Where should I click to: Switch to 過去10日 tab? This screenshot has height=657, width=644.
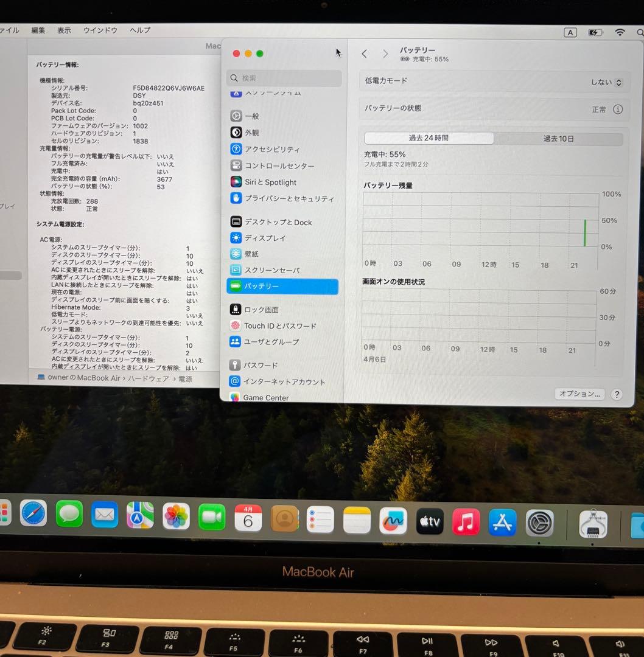pyautogui.click(x=558, y=139)
